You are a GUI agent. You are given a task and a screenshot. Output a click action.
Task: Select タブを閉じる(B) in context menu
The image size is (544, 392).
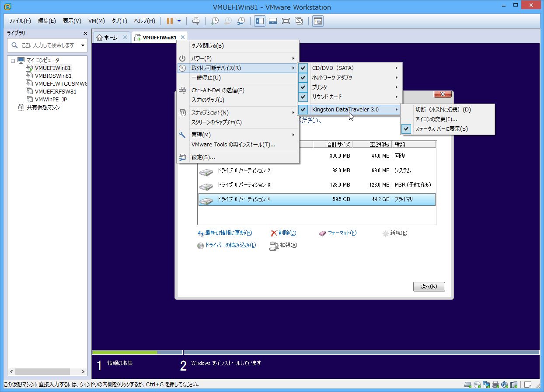point(238,46)
